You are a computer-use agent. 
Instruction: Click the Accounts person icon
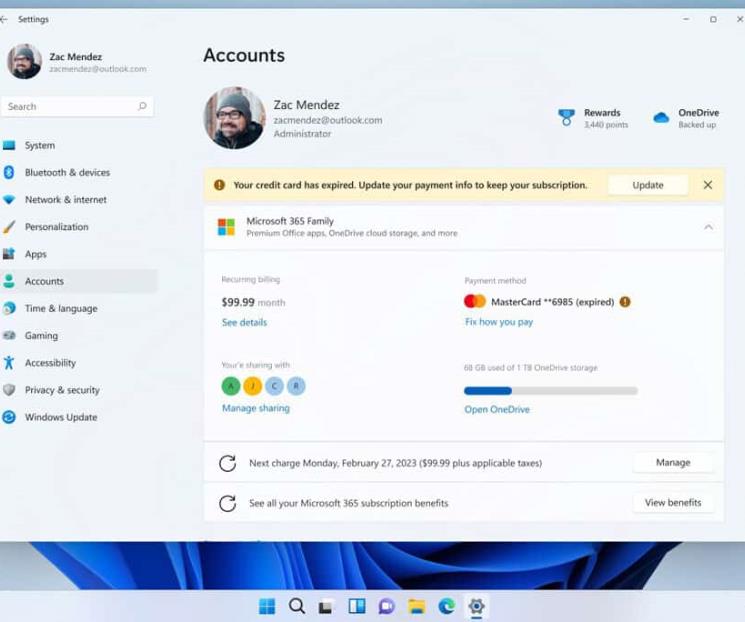pos(9,281)
